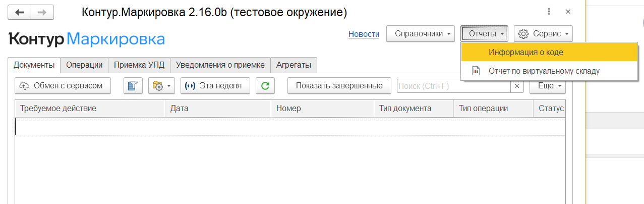644x204 pixels.
Task: Open the Сервис dropdown arrow
Action: 567,34
